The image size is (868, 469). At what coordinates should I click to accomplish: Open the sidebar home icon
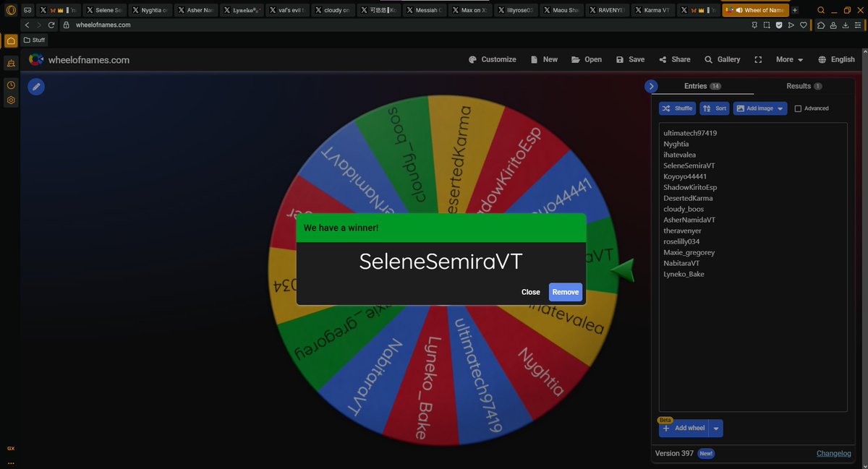pos(11,40)
